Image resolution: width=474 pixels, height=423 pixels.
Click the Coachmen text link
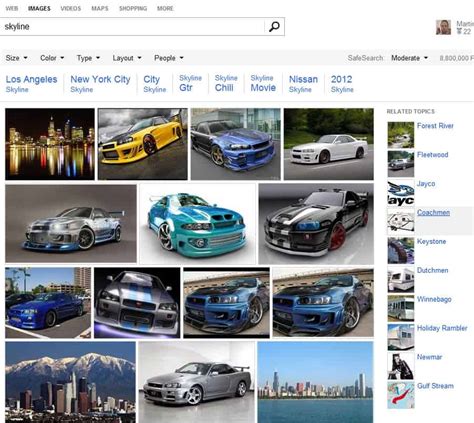coord(433,212)
